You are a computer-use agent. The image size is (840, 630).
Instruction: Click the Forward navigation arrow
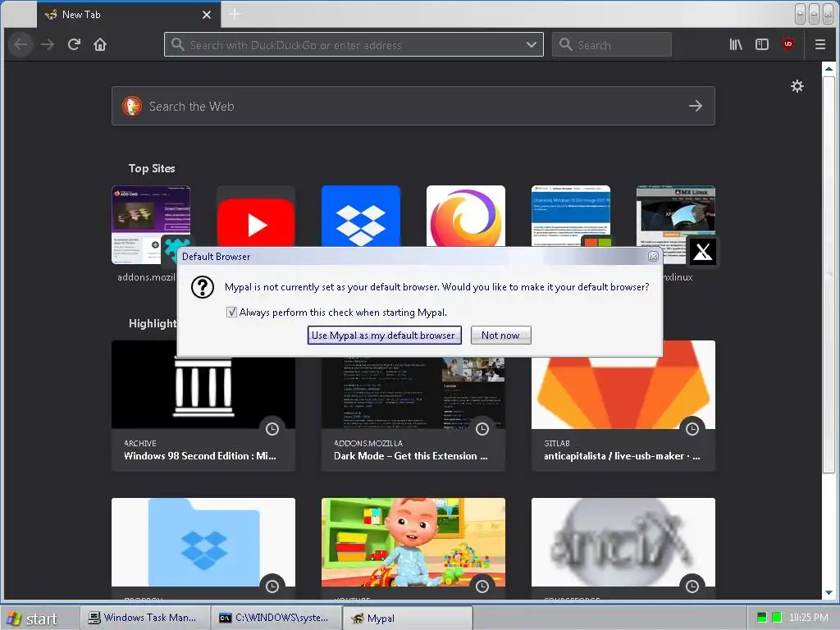pyautogui.click(x=48, y=44)
